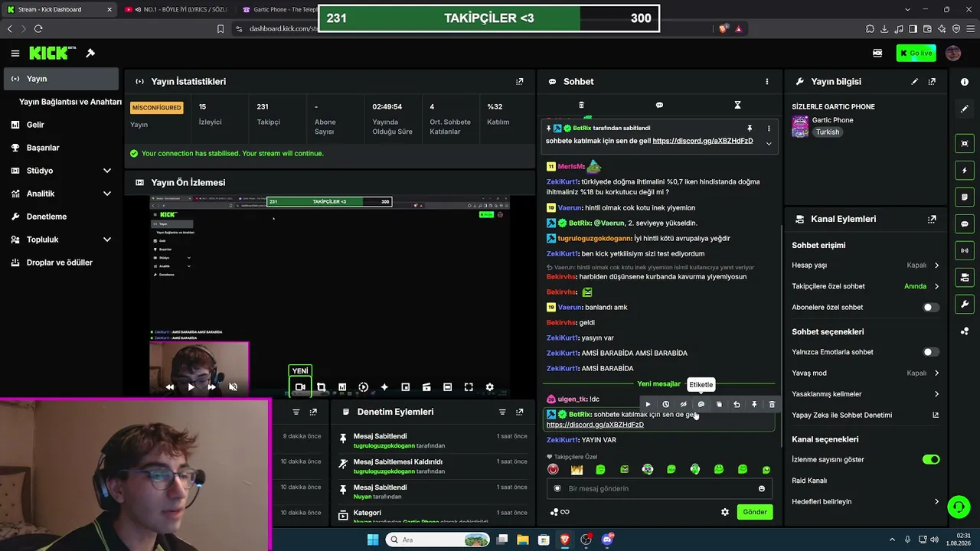Open Başarılar in the left sidebar
Viewport: 980px width, 551px height.
coord(61,148)
